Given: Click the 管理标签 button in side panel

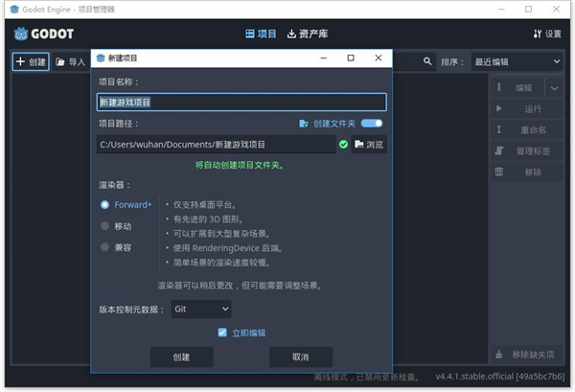Looking at the screenshot, I should tap(526, 150).
